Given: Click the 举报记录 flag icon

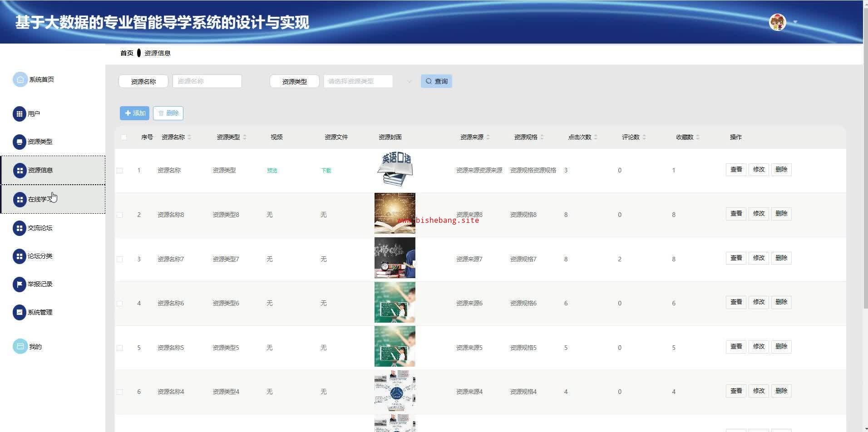Looking at the screenshot, I should tap(19, 285).
